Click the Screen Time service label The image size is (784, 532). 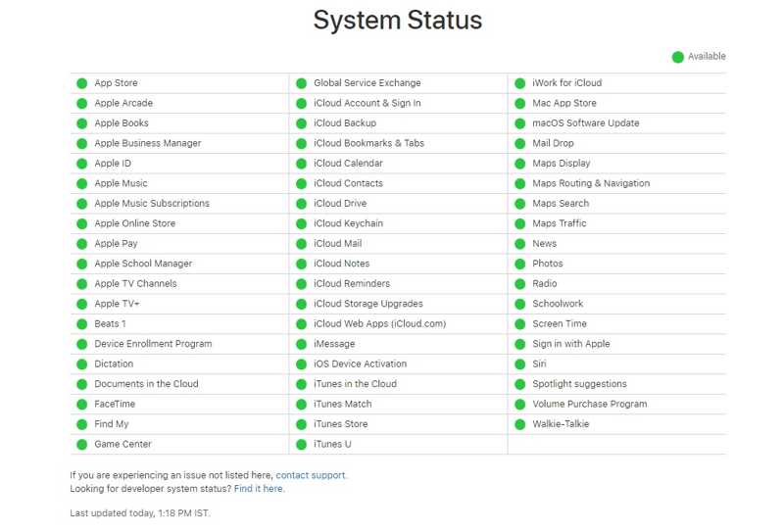tap(560, 324)
